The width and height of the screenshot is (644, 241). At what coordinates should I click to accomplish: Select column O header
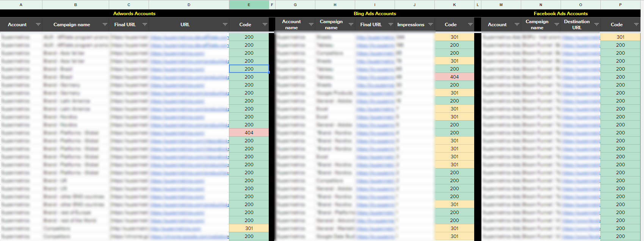tap(581, 5)
